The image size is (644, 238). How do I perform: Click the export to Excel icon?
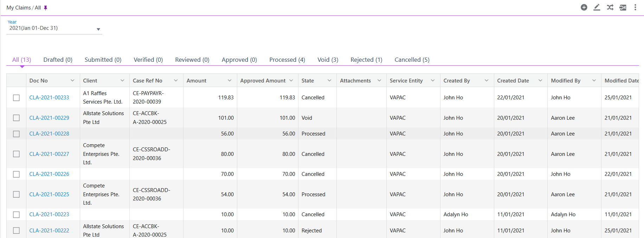point(623,7)
